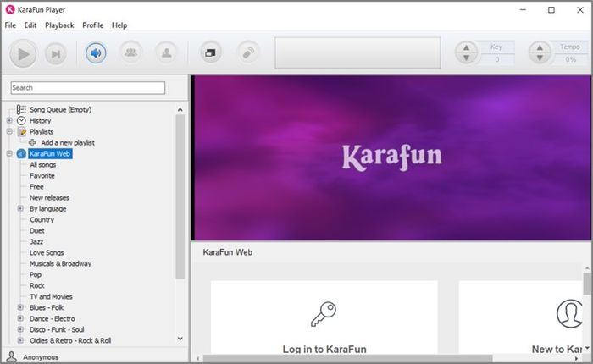Click the large Play button

click(23, 54)
